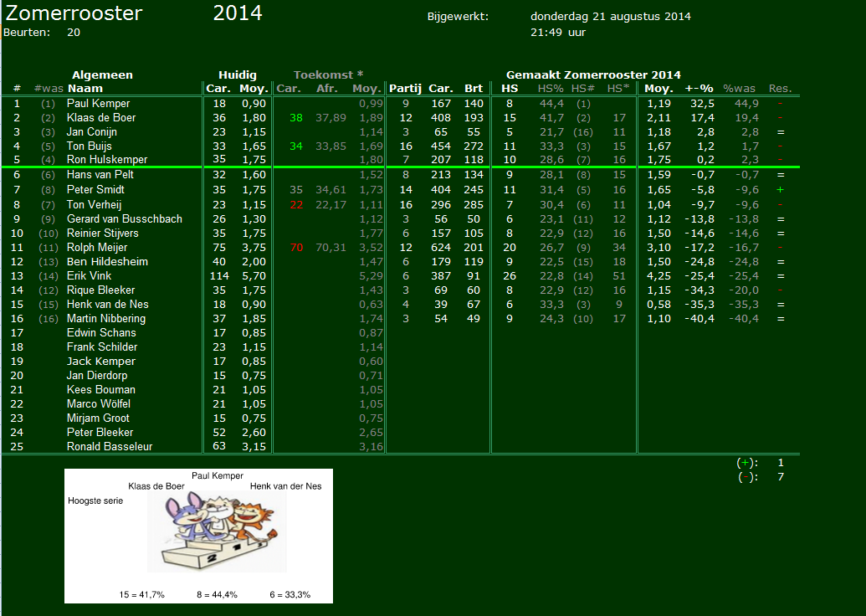Screen dimensions: 866x616
Task: Select the "Huidig" section header
Action: [x=238, y=75]
